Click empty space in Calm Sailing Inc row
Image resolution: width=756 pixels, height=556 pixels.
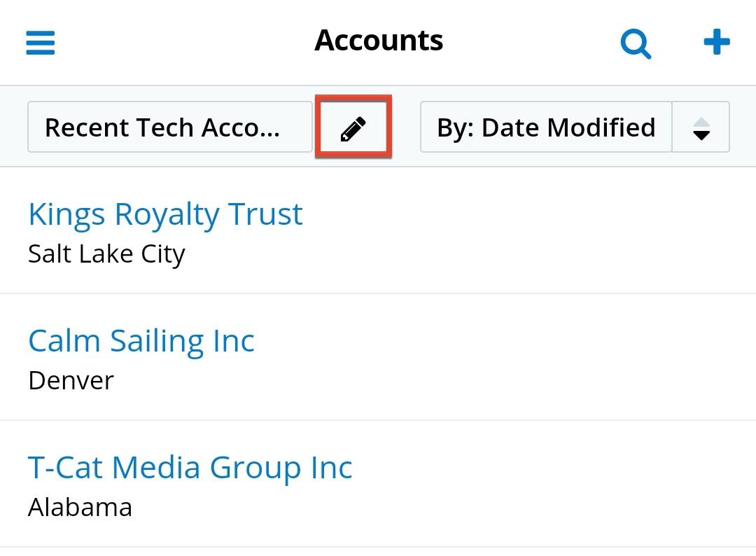532,358
